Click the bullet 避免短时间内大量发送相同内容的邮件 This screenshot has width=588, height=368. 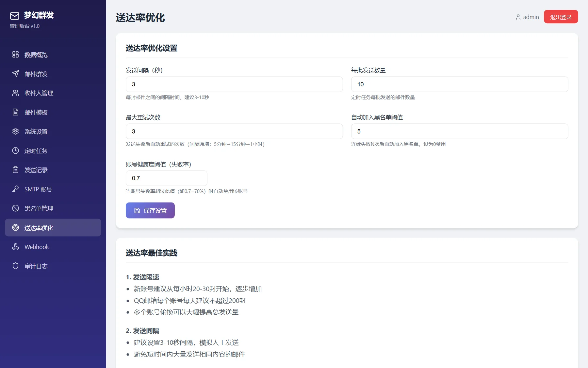click(x=189, y=354)
